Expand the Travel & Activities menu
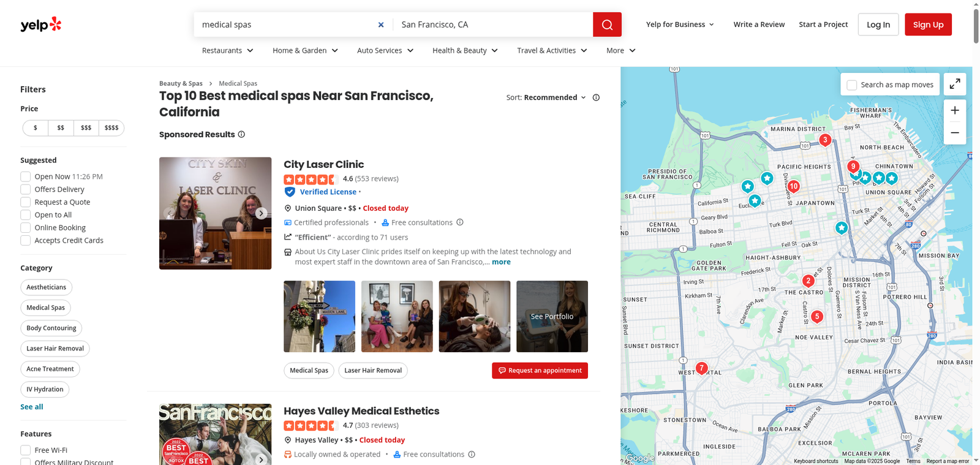 (552, 50)
